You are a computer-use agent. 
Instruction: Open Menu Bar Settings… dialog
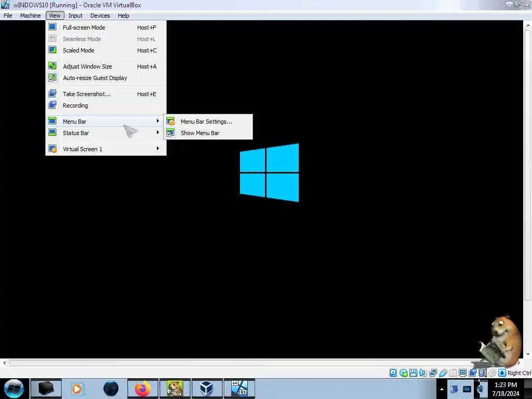(208, 122)
